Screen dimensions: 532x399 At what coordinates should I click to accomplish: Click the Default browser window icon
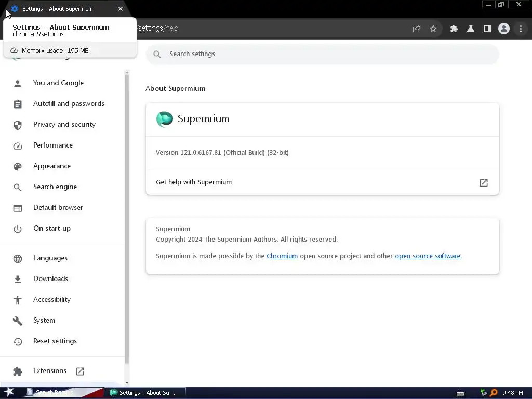[x=18, y=208]
